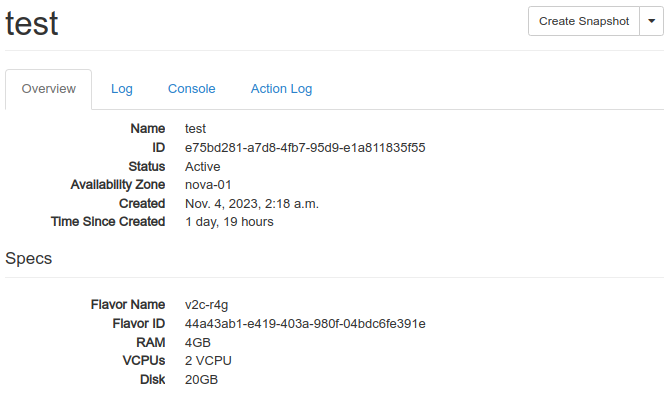Open the Action Log tab
This screenshot has height=395, width=670.
[281, 89]
